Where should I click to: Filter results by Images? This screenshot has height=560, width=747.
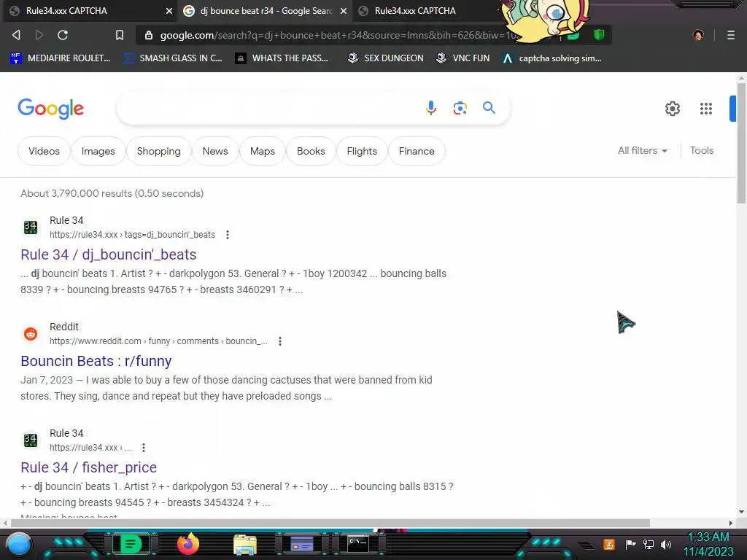98,151
